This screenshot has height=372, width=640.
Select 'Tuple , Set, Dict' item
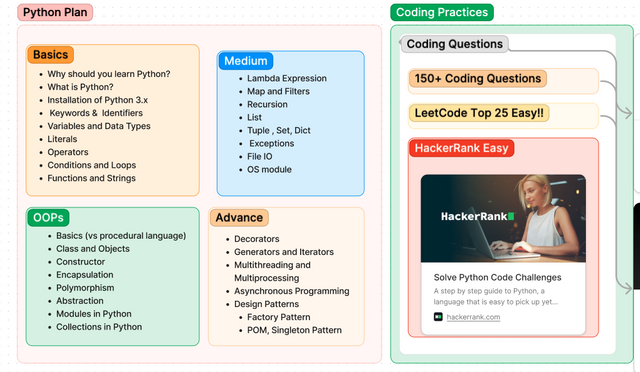coord(278,131)
